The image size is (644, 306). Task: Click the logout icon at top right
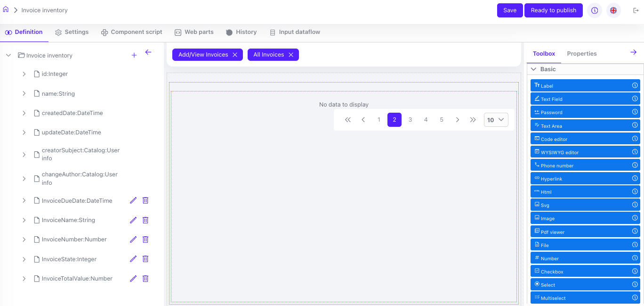(x=636, y=10)
